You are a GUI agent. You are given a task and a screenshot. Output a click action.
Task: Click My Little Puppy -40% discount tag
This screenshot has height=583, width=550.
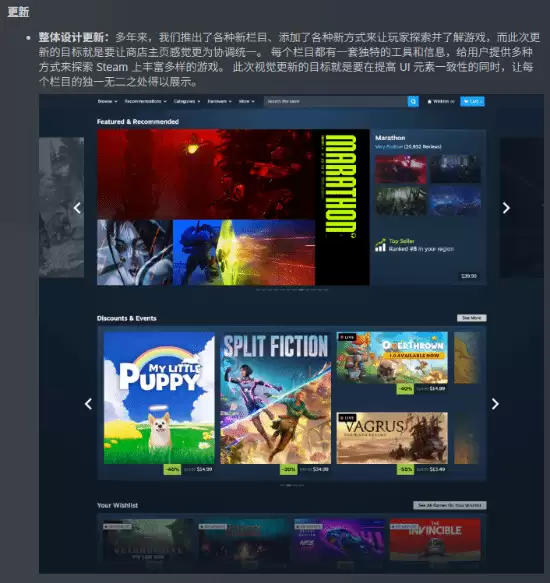coord(172,469)
